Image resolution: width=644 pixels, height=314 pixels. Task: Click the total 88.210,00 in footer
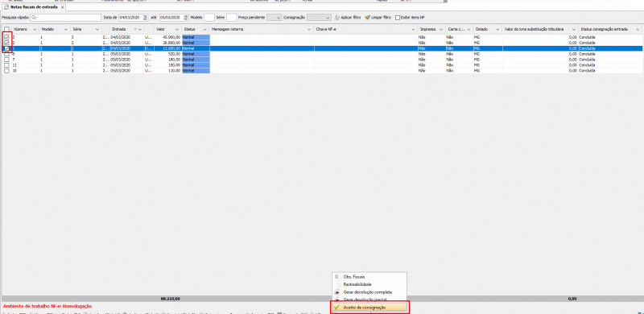coord(171,299)
